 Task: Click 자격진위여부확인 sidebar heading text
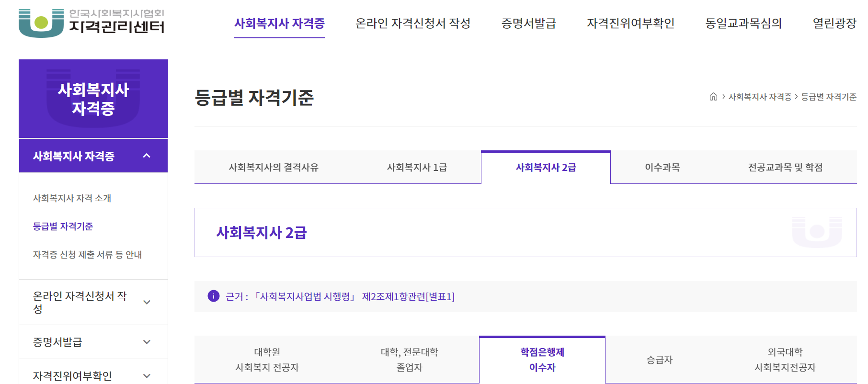click(x=72, y=376)
